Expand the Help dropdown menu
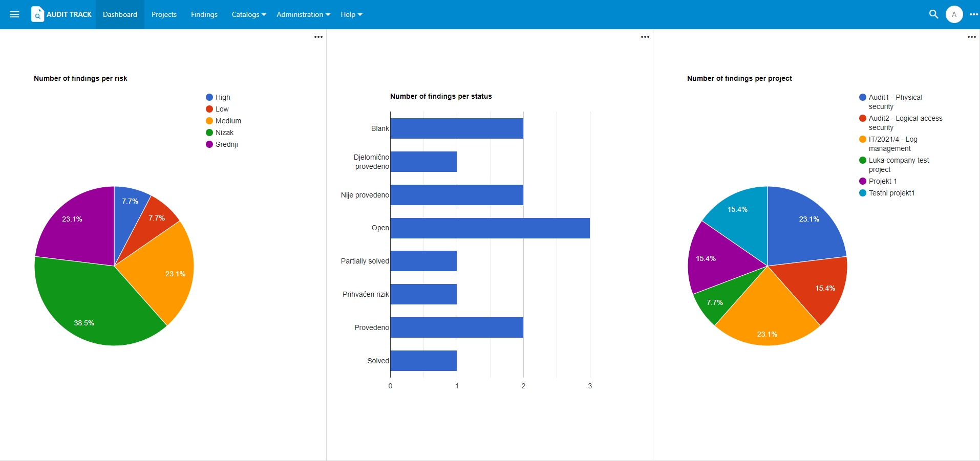This screenshot has width=980, height=461. [x=351, y=14]
